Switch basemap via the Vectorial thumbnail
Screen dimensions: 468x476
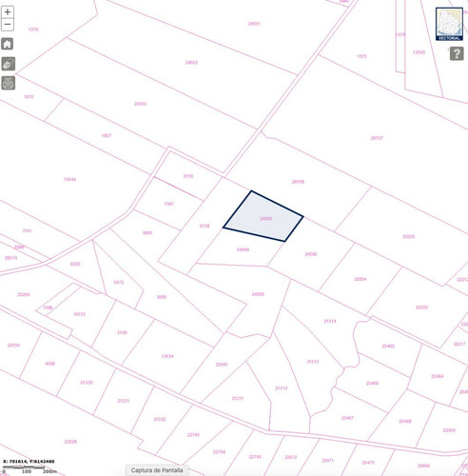click(449, 24)
